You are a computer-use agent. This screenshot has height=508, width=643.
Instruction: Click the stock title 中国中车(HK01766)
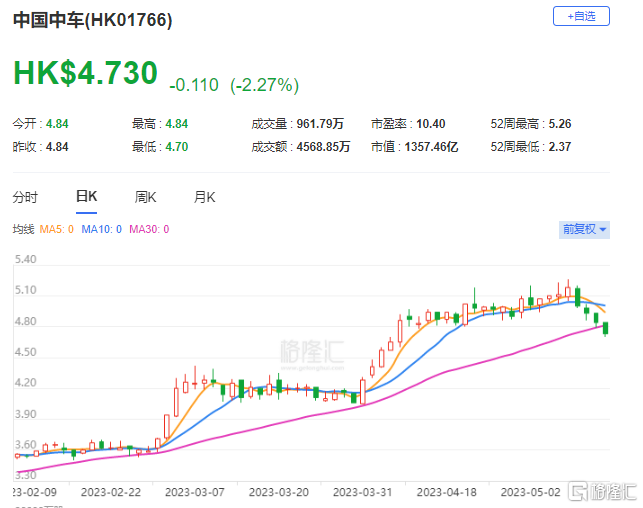(x=93, y=20)
